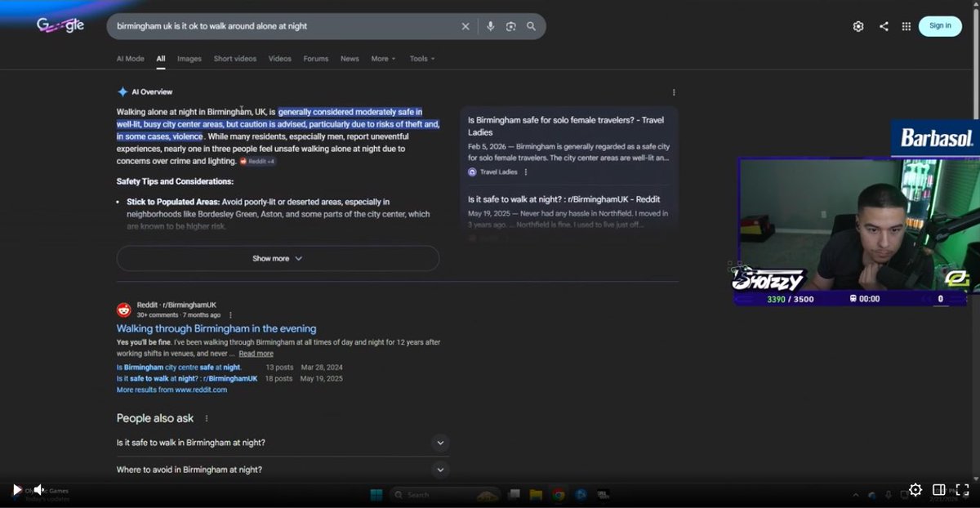980x508 pixels.
Task: Clear the search query with the X icon
Action: pyautogui.click(x=465, y=26)
